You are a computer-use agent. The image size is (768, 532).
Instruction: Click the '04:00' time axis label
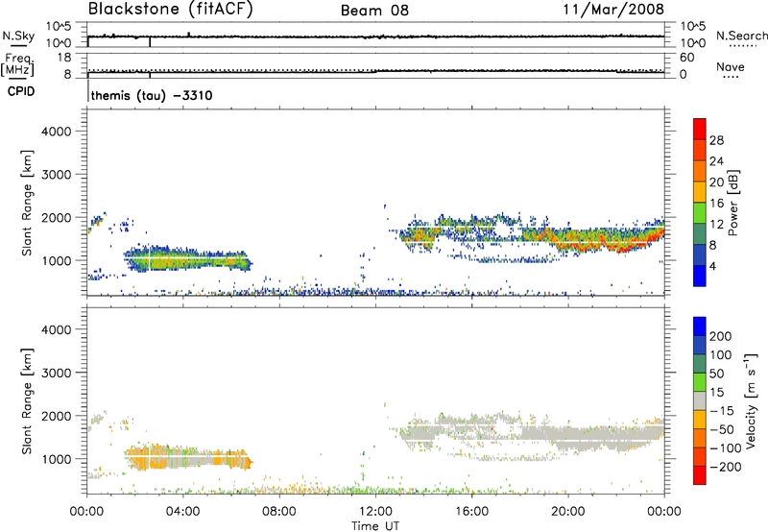182,512
